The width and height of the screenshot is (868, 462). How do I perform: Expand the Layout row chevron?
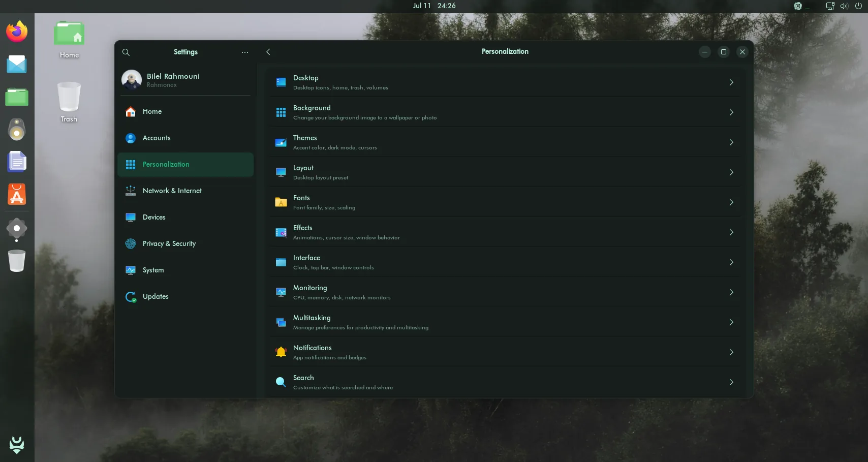tap(731, 172)
